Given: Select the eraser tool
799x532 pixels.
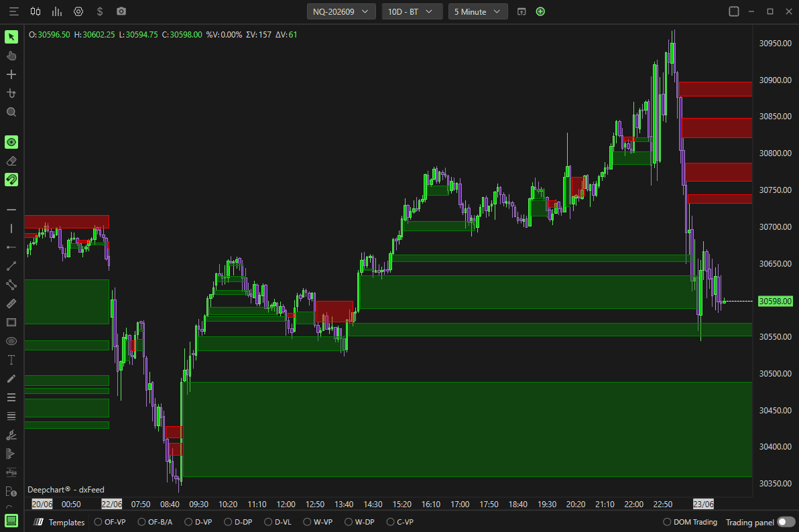Looking at the screenshot, I should tap(11, 161).
